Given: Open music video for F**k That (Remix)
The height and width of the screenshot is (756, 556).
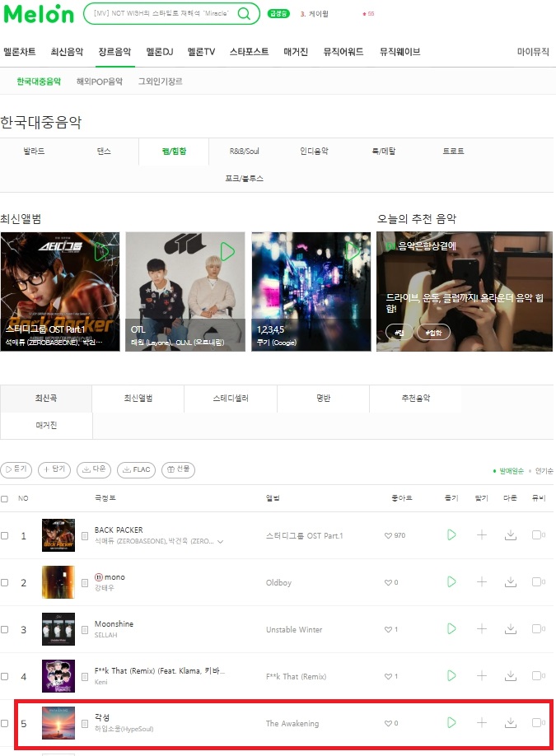Looking at the screenshot, I should 538,675.
